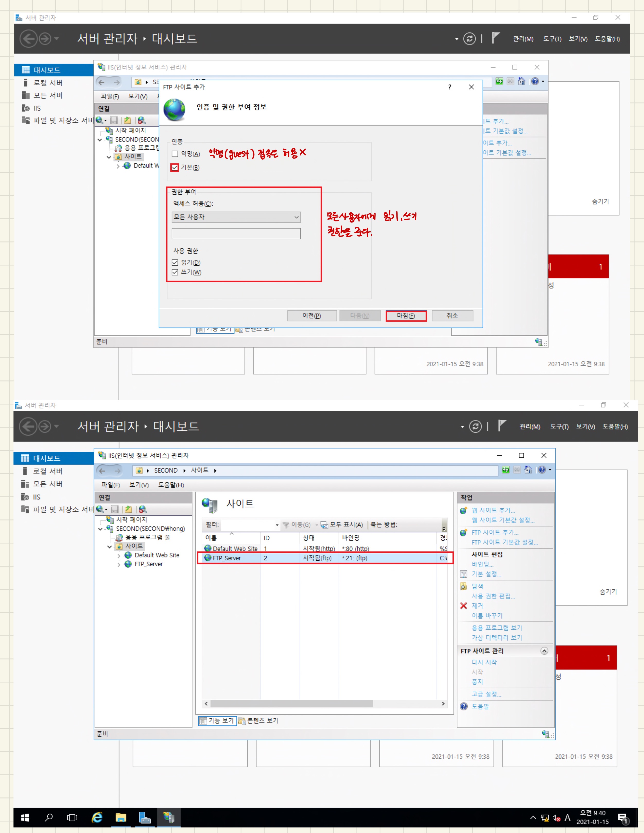Expand the Default Web Site node under SECOND(SECOND\hong)
The width and height of the screenshot is (644, 833).
click(119, 556)
